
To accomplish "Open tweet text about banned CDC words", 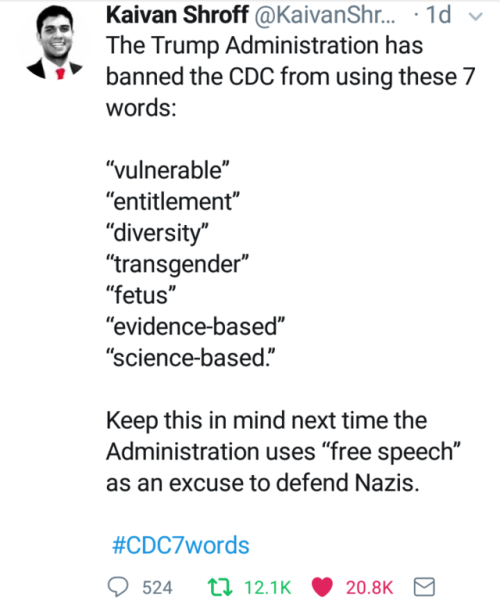I will (x=291, y=76).
